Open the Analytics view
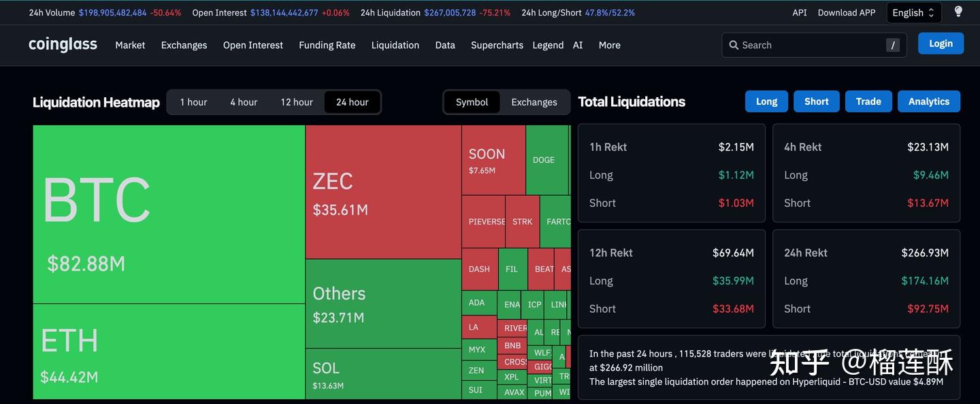 [x=928, y=101]
